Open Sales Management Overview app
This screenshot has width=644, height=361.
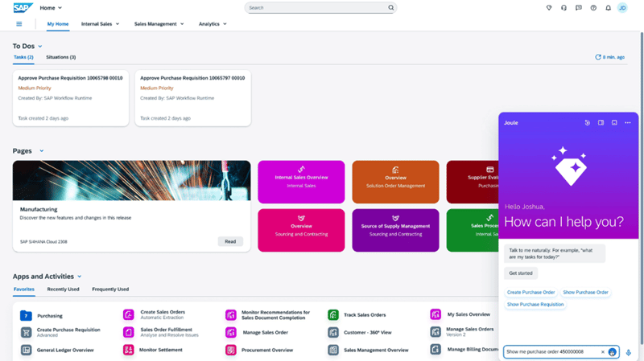[x=368, y=350]
